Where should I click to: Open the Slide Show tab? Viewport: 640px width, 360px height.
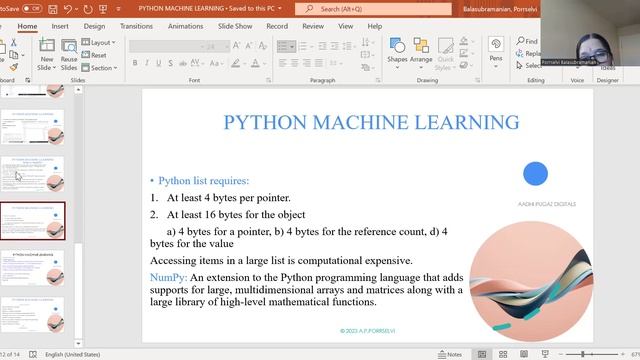235,26
